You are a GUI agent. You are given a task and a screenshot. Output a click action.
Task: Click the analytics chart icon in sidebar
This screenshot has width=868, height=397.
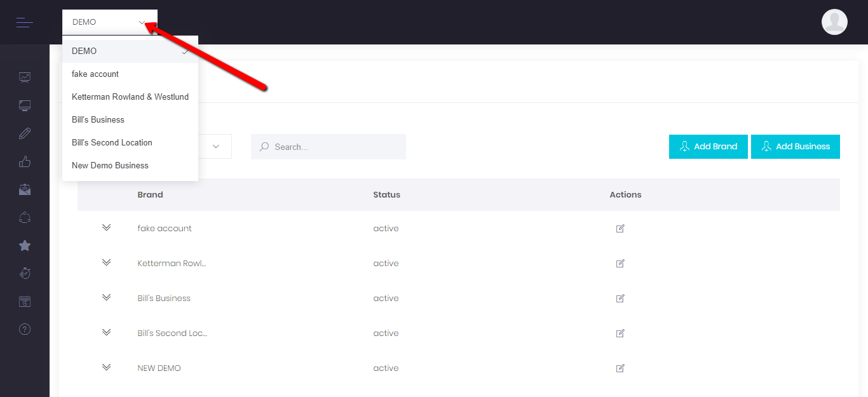point(25,77)
